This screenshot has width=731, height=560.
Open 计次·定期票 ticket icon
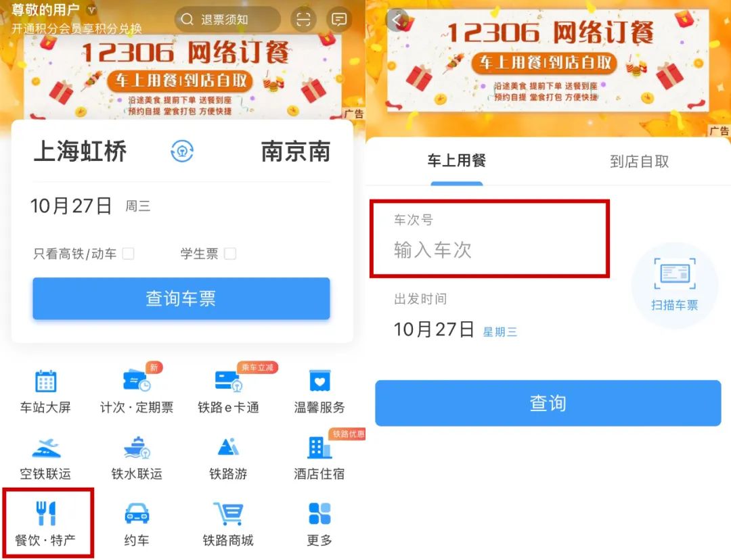point(137,381)
